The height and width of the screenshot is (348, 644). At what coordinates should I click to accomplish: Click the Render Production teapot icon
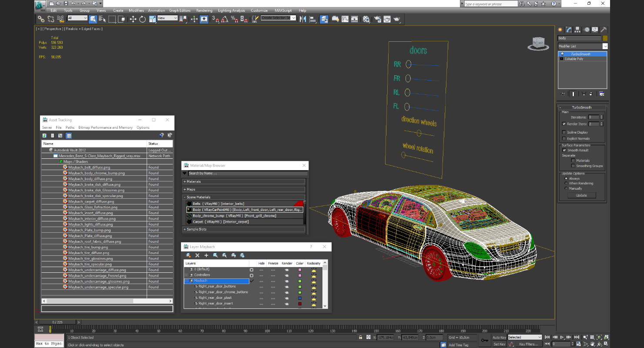[397, 19]
